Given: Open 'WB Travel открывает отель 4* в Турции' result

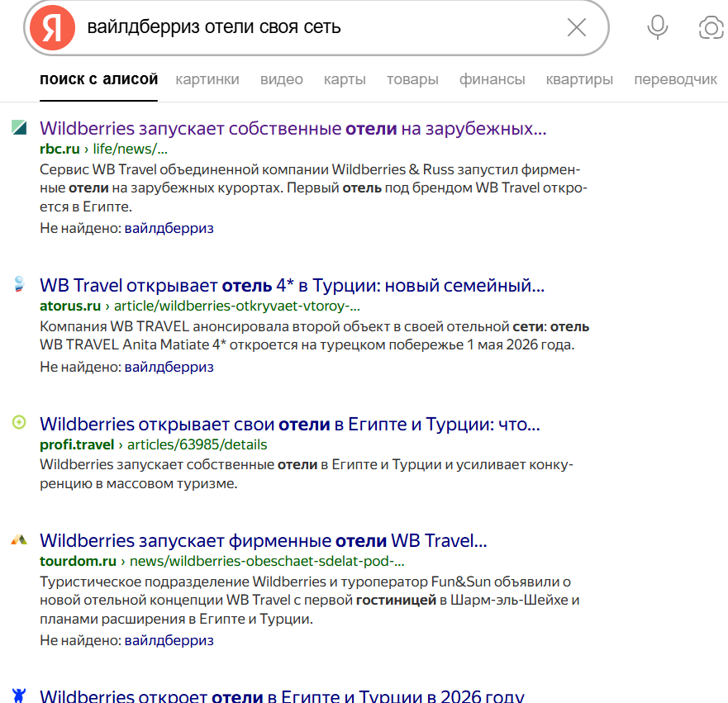Looking at the screenshot, I should pos(292,285).
